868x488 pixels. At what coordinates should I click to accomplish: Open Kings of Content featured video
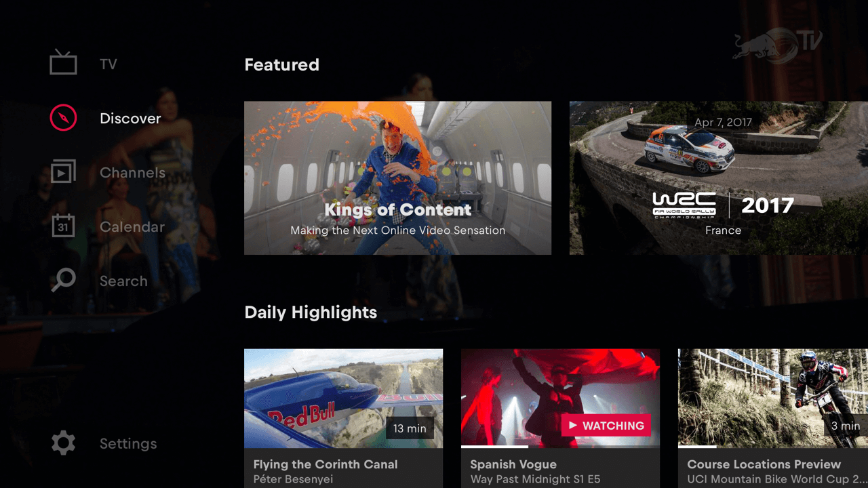coord(397,178)
